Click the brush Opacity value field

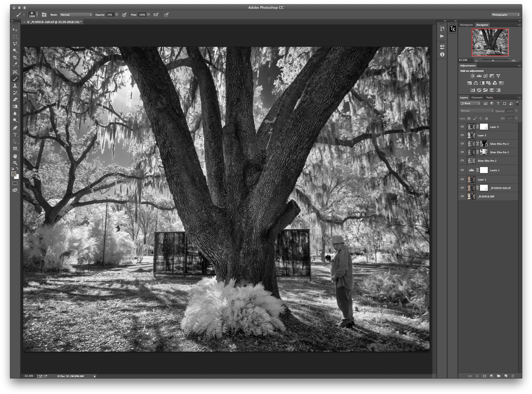[110, 15]
